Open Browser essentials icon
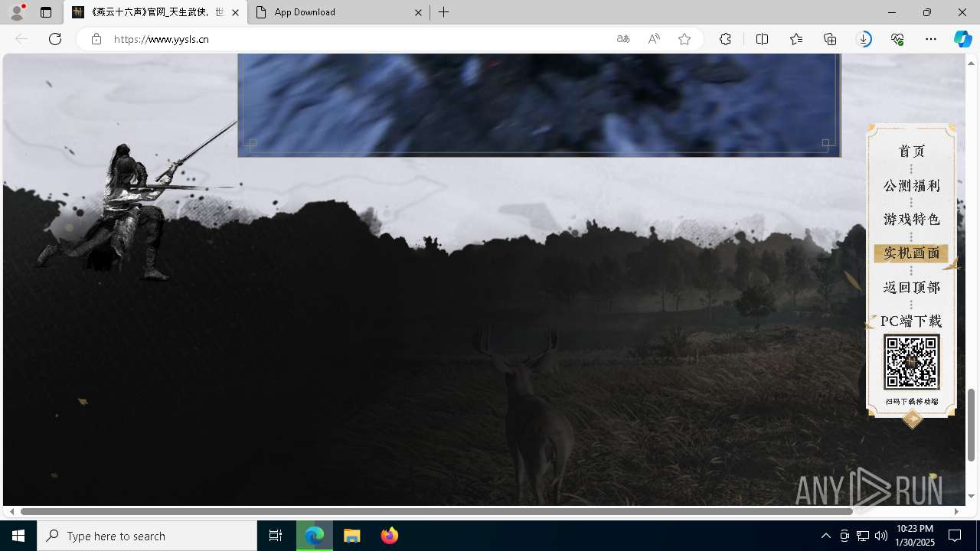 pyautogui.click(x=897, y=39)
